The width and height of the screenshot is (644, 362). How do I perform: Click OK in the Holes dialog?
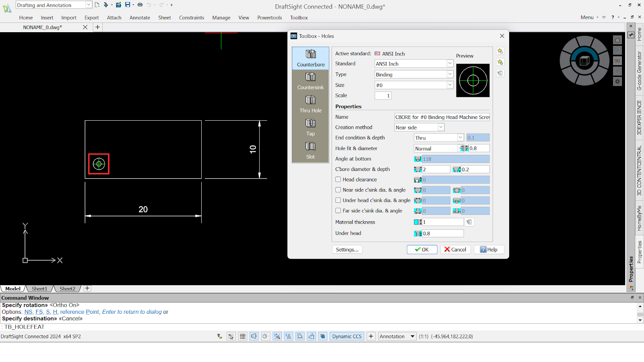pyautogui.click(x=422, y=249)
